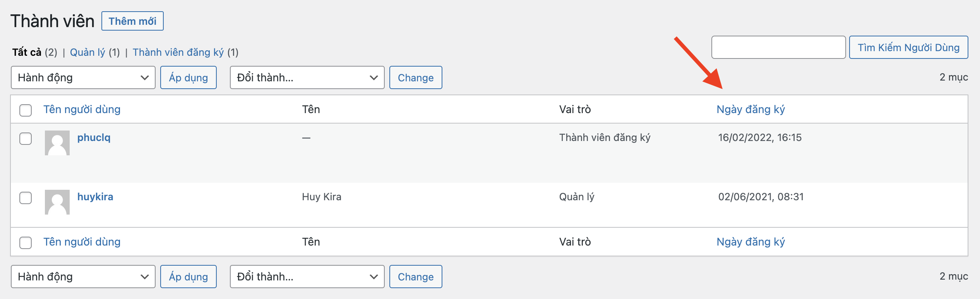
Task: Check the select-all checkbox in header row
Action: (x=25, y=110)
